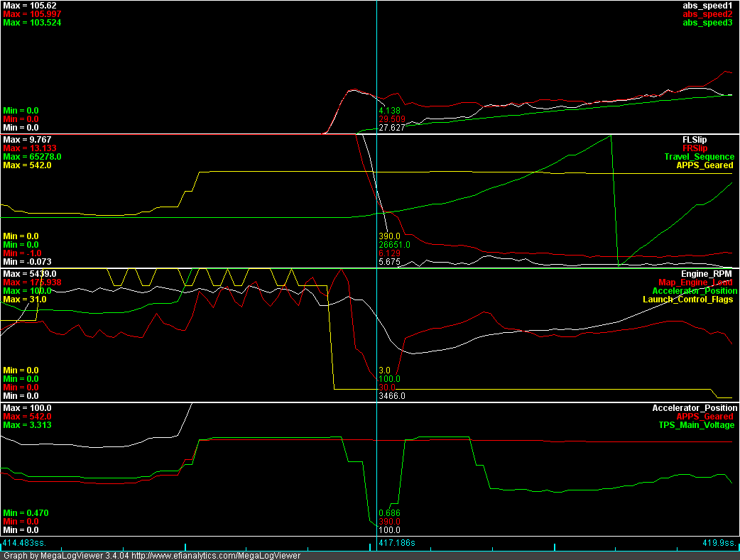This screenshot has width=740, height=560.
Task: Select the Travel_Sequence legend label
Action: tap(699, 157)
